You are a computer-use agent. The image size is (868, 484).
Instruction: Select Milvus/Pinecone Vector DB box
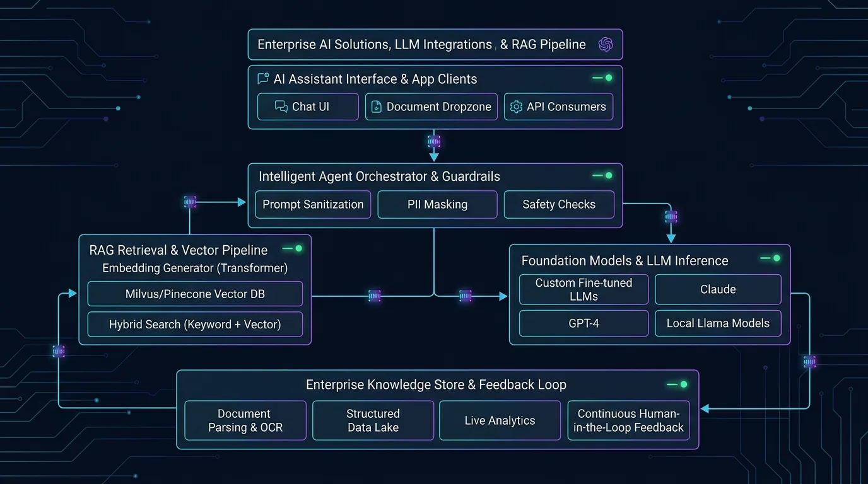pyautogui.click(x=195, y=294)
